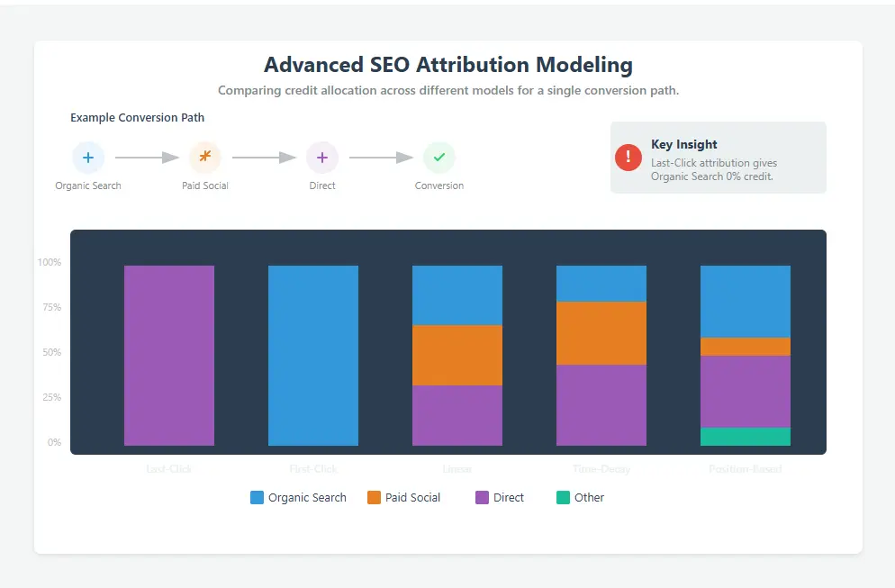This screenshot has height=588, width=895.
Task: Toggle the Organic Search legend entry
Action: tap(297, 497)
